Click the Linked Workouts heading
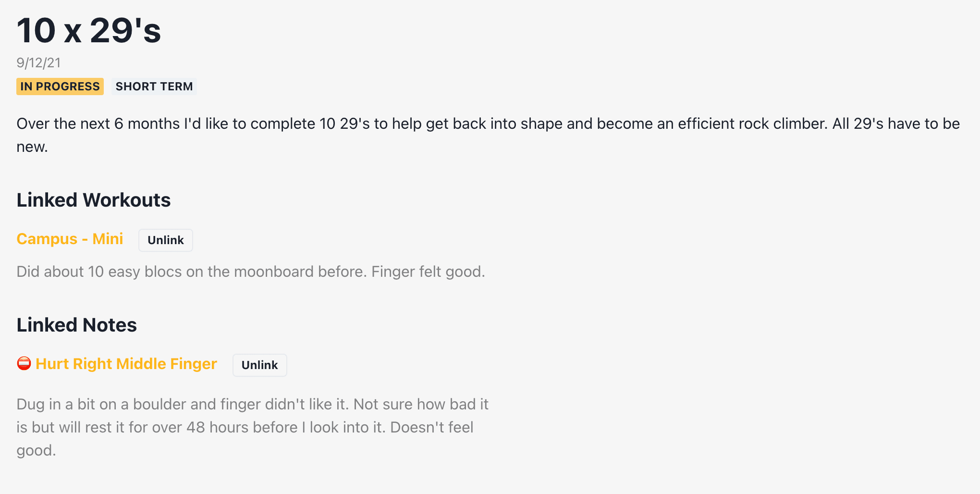This screenshot has width=980, height=494. [x=94, y=200]
